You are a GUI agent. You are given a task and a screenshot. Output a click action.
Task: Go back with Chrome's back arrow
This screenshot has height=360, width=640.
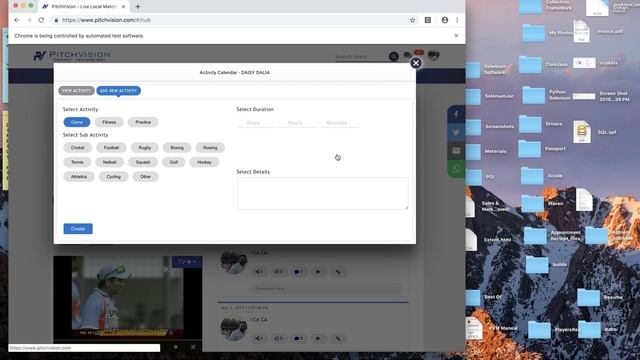[17, 20]
